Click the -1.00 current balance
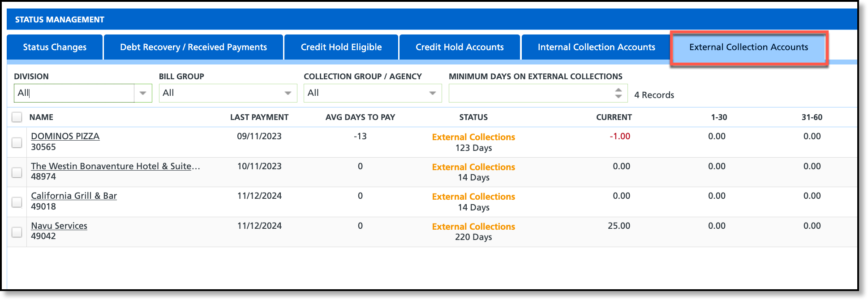Screen dimensions: 868x300 pyautogui.click(x=620, y=136)
